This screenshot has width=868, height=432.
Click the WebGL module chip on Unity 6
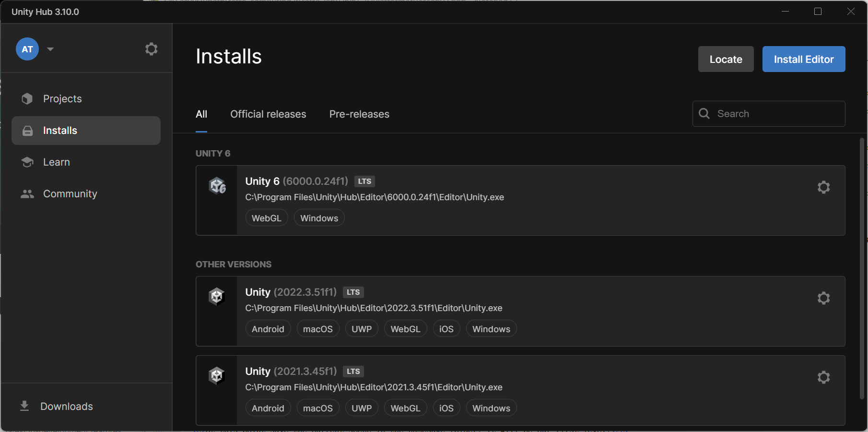[266, 217]
